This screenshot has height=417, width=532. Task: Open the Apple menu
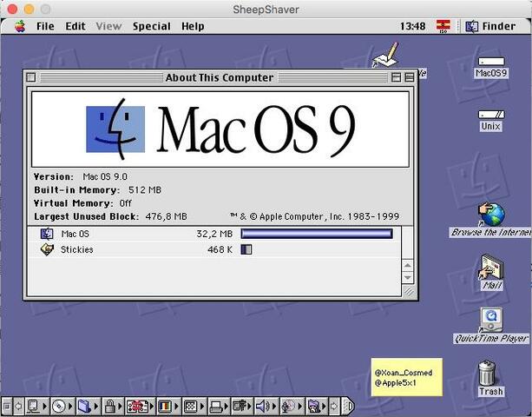[x=20, y=26]
